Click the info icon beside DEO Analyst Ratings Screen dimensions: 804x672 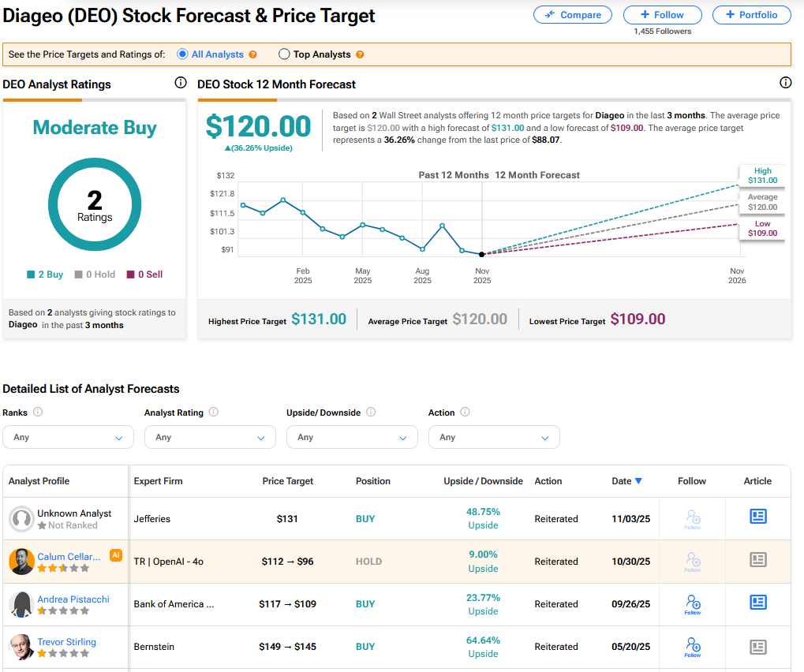click(x=180, y=83)
